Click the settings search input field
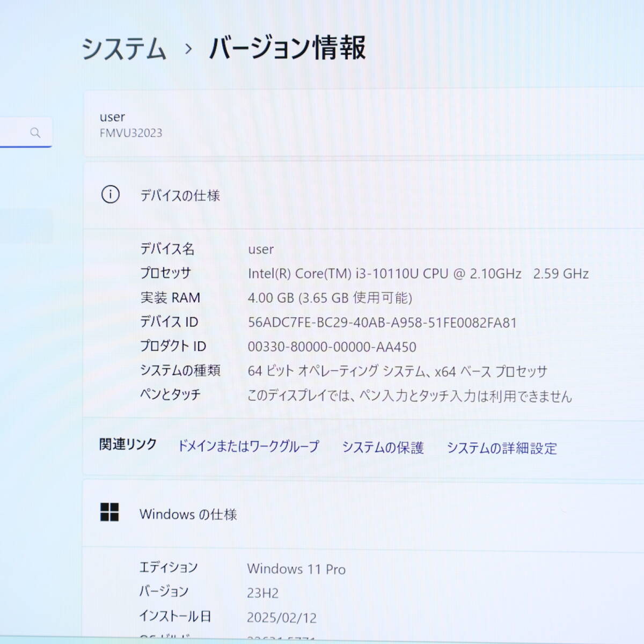 click(x=26, y=132)
